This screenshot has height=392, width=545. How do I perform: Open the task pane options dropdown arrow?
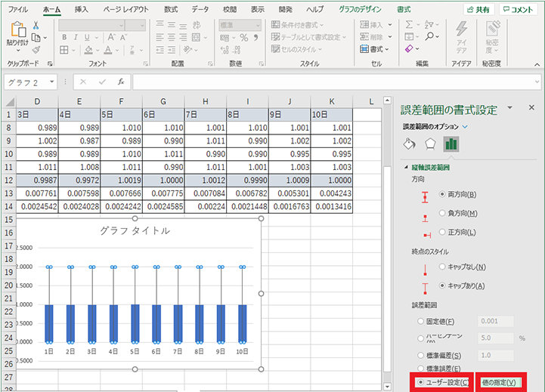510,108
